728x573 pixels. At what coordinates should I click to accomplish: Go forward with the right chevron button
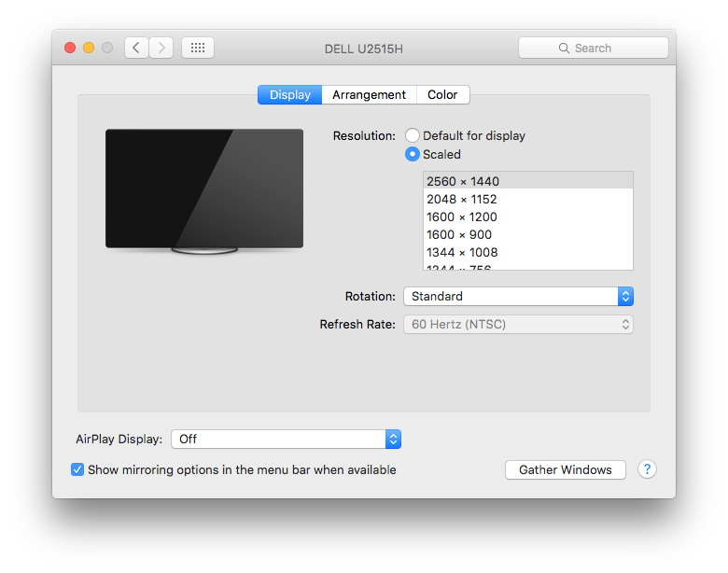161,48
